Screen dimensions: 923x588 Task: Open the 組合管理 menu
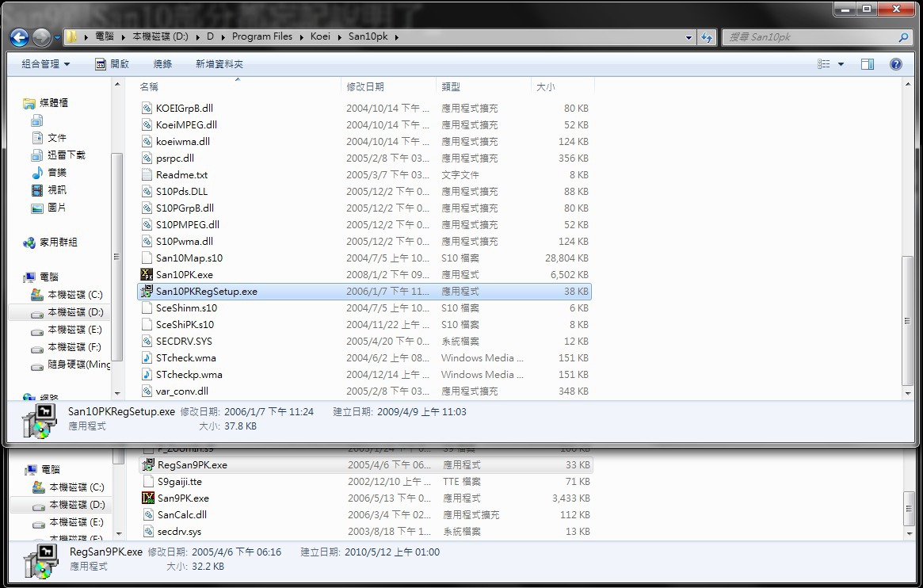coord(45,63)
